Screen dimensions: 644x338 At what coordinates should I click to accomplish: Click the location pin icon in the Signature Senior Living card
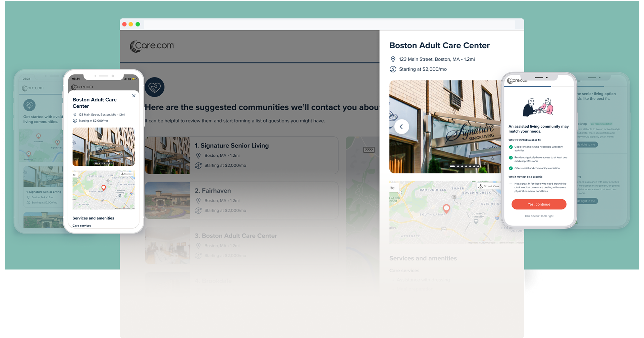click(x=198, y=156)
